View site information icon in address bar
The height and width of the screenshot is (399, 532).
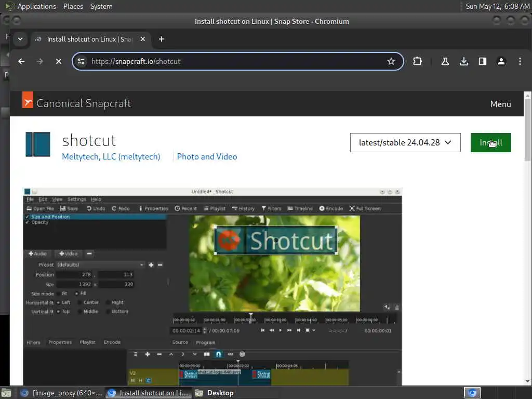[x=81, y=61]
